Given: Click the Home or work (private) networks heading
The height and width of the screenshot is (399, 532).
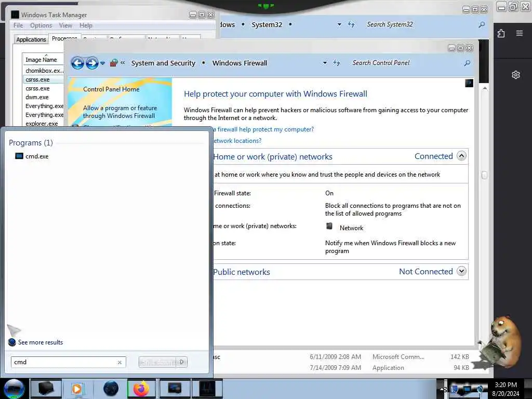Looking at the screenshot, I should [273, 157].
